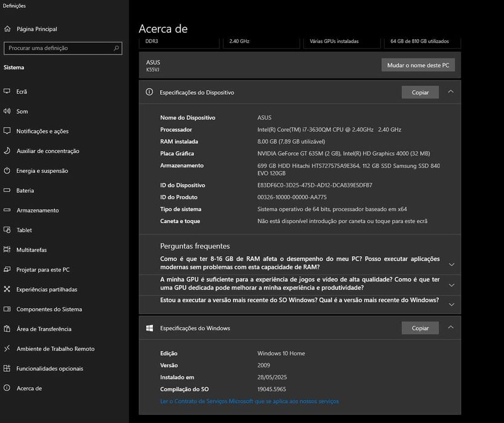The height and width of the screenshot is (423, 504).
Task: Expand the latest Windows version question
Action: click(x=451, y=305)
